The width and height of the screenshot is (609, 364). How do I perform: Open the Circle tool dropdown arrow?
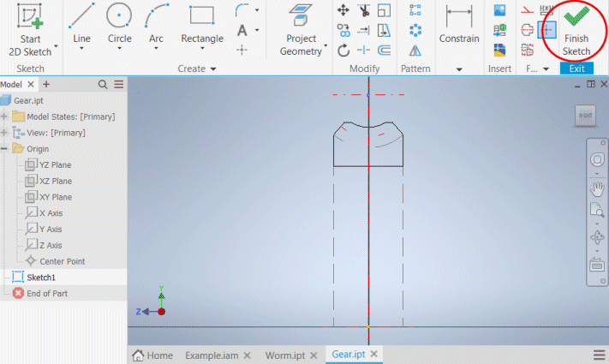coord(120,49)
